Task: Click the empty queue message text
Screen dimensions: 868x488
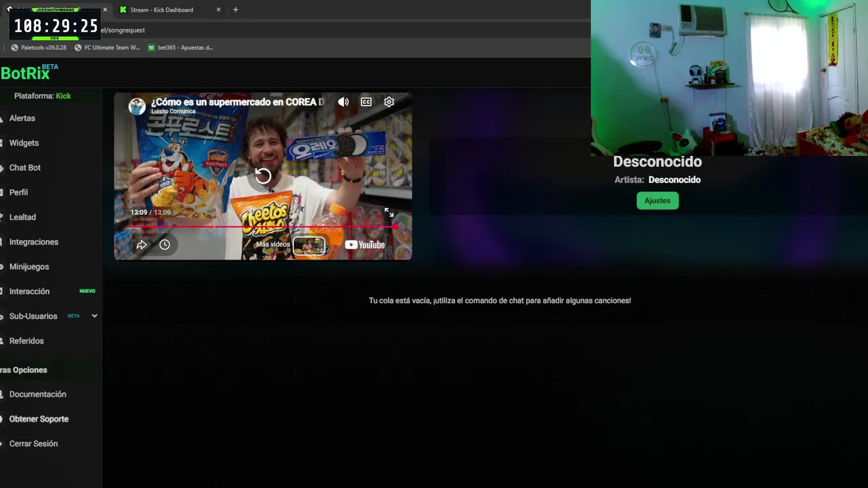Action: [x=500, y=300]
